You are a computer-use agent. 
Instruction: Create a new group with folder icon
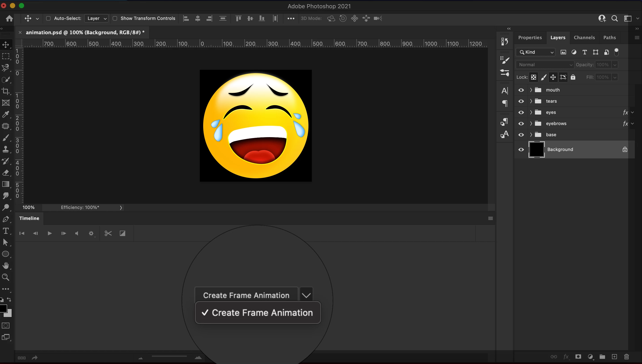tap(602, 356)
